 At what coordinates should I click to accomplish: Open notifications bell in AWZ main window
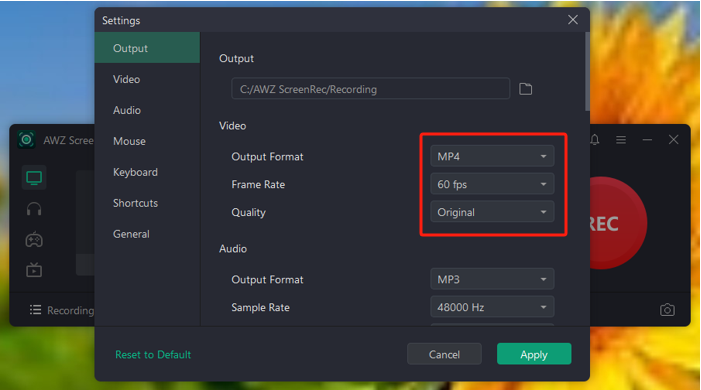point(595,140)
